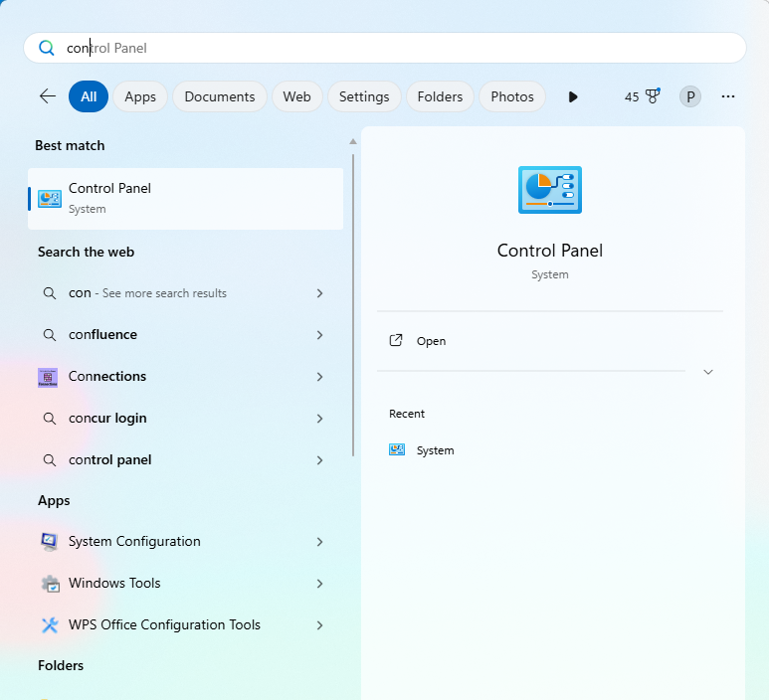Open the three-dot more options menu
This screenshot has width=769, height=700.
[x=728, y=96]
